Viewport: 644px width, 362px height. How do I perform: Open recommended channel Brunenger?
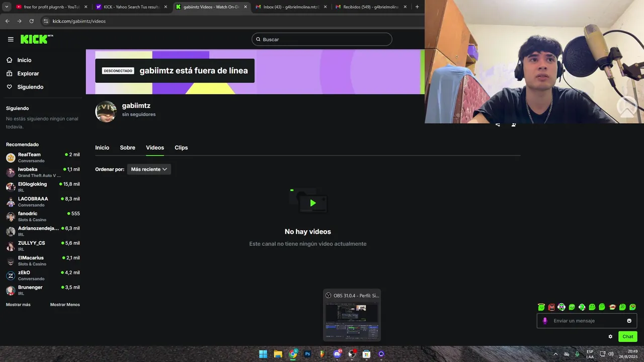(x=43, y=290)
